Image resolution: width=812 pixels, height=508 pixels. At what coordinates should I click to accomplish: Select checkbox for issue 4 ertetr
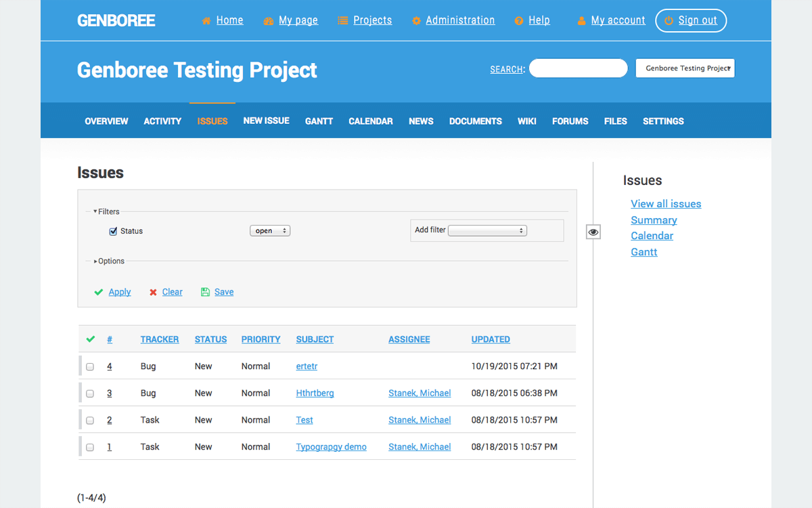click(x=90, y=366)
